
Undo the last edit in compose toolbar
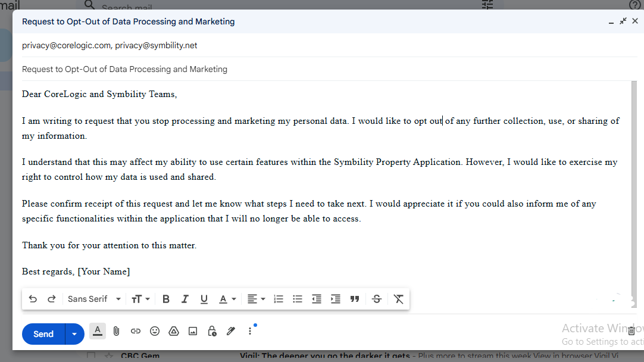pyautogui.click(x=33, y=299)
